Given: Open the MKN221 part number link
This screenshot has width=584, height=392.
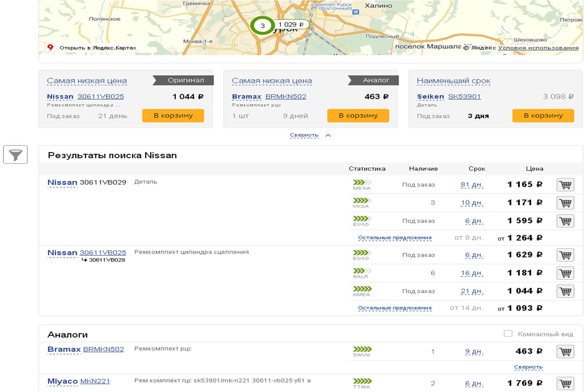Looking at the screenshot, I should (x=95, y=381).
